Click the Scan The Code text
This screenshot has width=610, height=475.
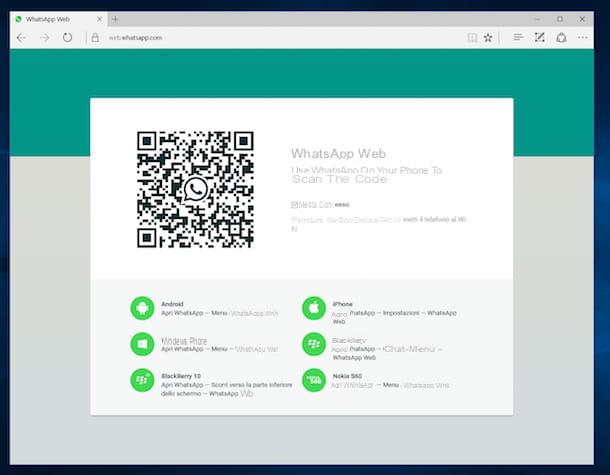[x=340, y=179]
